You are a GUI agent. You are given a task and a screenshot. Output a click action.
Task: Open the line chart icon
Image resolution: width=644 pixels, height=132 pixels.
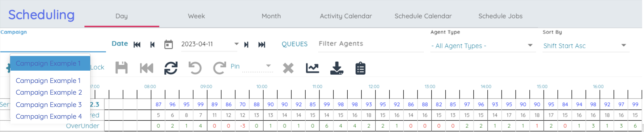click(x=312, y=68)
